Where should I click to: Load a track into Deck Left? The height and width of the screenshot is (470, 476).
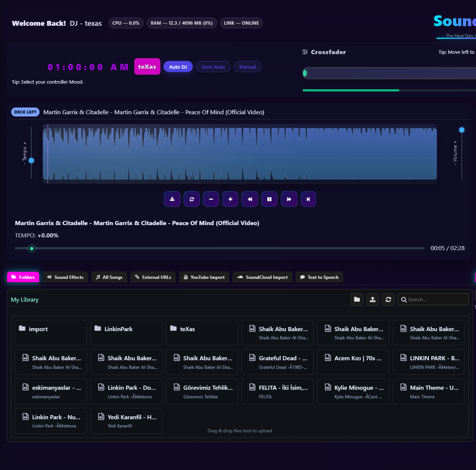tap(172, 199)
